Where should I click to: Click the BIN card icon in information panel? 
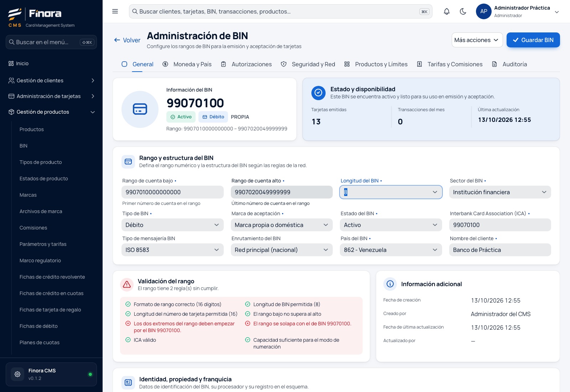click(x=140, y=109)
